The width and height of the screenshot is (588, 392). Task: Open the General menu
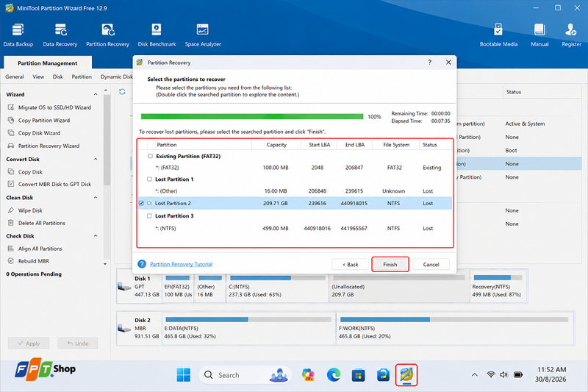click(x=15, y=76)
